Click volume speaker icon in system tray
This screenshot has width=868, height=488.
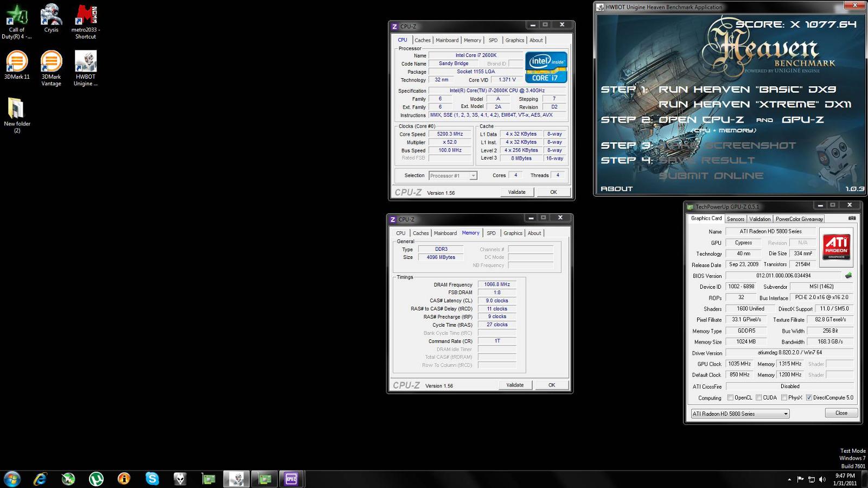click(822, 479)
